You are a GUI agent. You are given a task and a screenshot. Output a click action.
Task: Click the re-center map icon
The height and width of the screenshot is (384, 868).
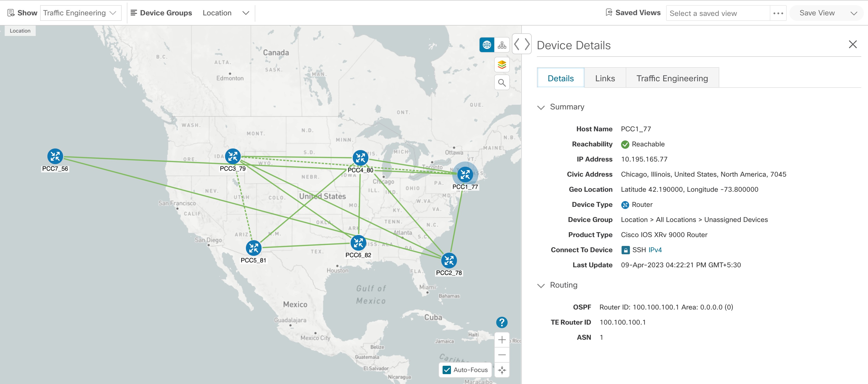point(502,369)
